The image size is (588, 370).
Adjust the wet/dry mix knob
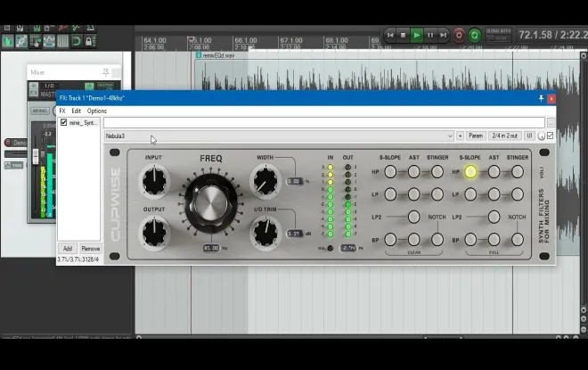tap(541, 136)
